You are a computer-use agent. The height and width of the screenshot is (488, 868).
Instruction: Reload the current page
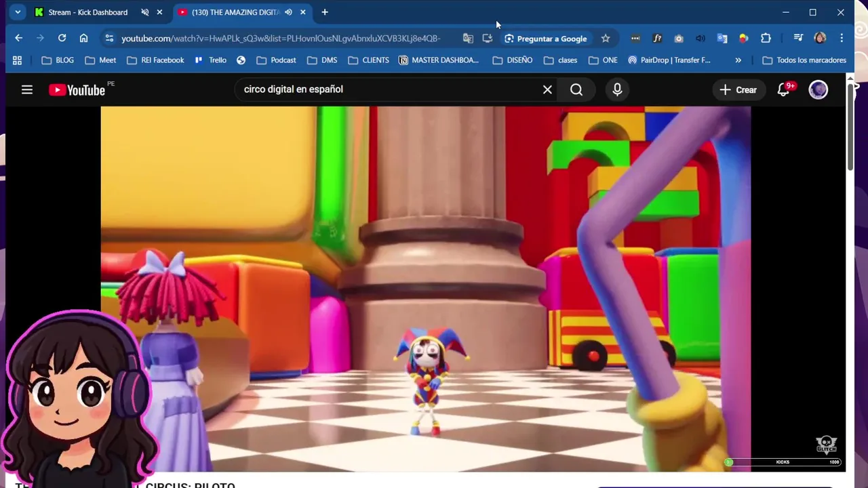tap(62, 39)
